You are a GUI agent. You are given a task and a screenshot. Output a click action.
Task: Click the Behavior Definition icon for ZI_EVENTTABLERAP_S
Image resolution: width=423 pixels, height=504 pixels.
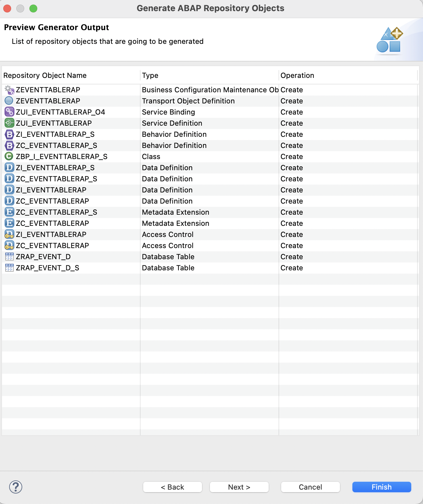point(9,134)
